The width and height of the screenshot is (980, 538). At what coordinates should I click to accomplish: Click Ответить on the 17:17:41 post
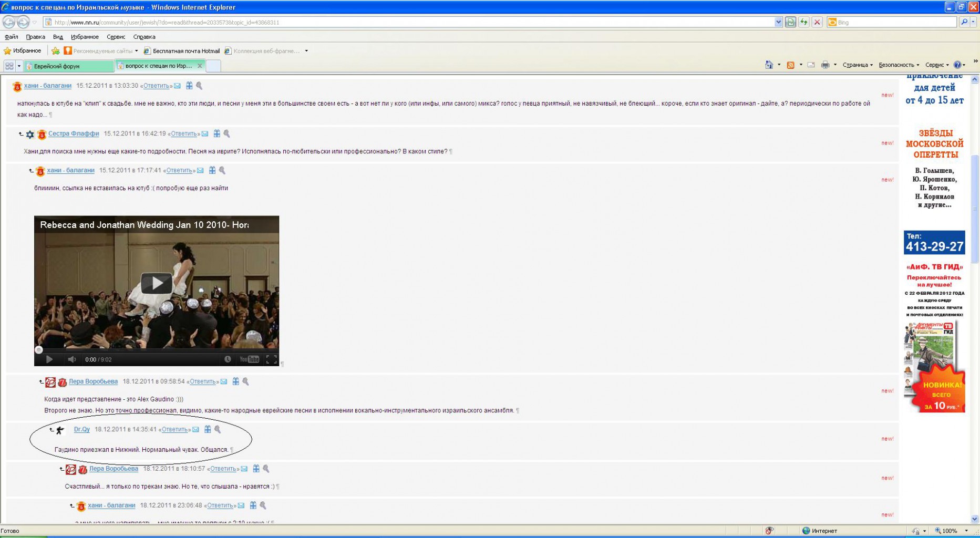point(179,170)
